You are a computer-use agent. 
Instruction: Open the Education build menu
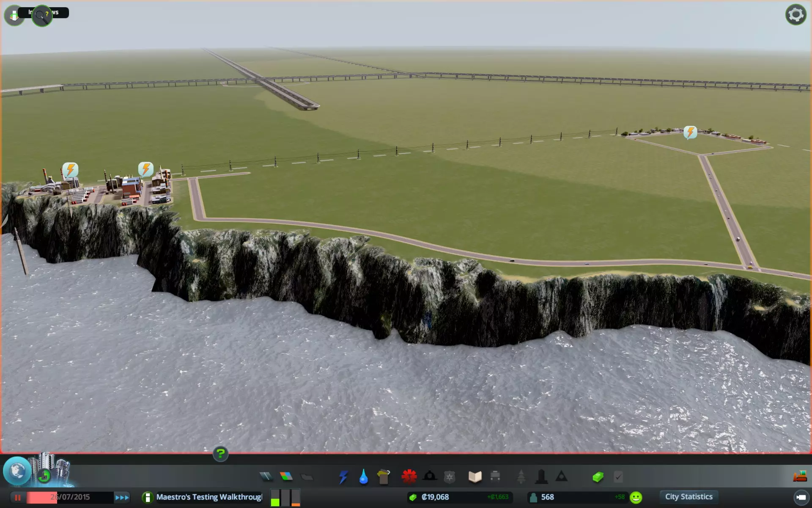475,477
